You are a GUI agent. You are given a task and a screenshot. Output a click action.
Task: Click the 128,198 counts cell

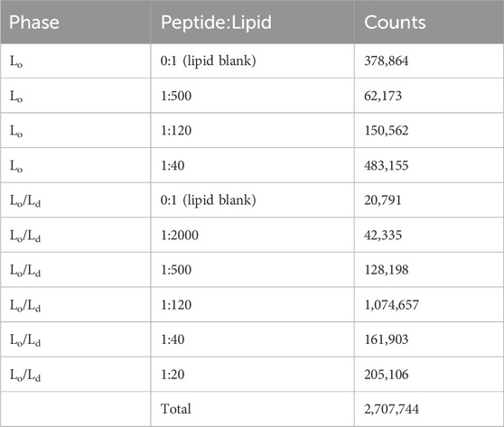pyautogui.click(x=429, y=270)
